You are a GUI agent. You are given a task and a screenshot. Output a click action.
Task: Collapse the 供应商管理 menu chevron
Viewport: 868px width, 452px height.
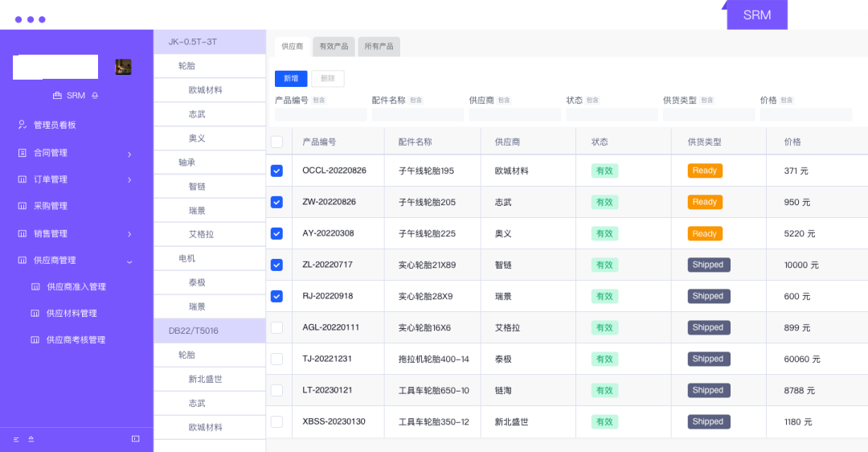coord(129,261)
